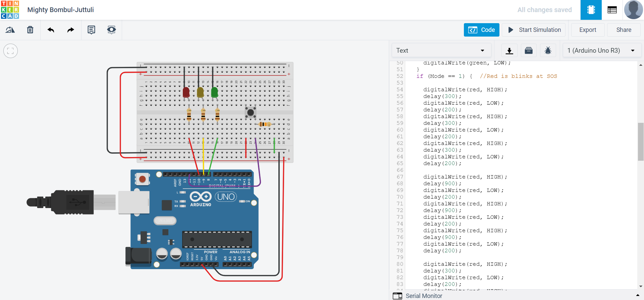
Task: Open the component list view
Action: tap(612, 10)
